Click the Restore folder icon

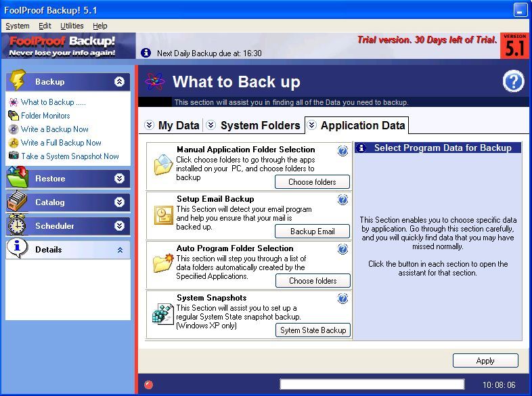pos(18,177)
